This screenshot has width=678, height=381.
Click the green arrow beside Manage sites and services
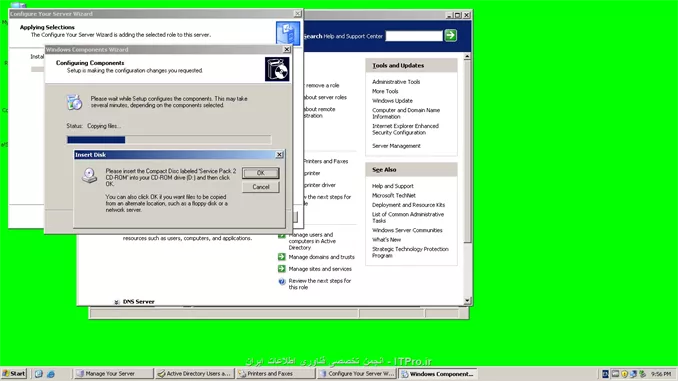point(281,269)
